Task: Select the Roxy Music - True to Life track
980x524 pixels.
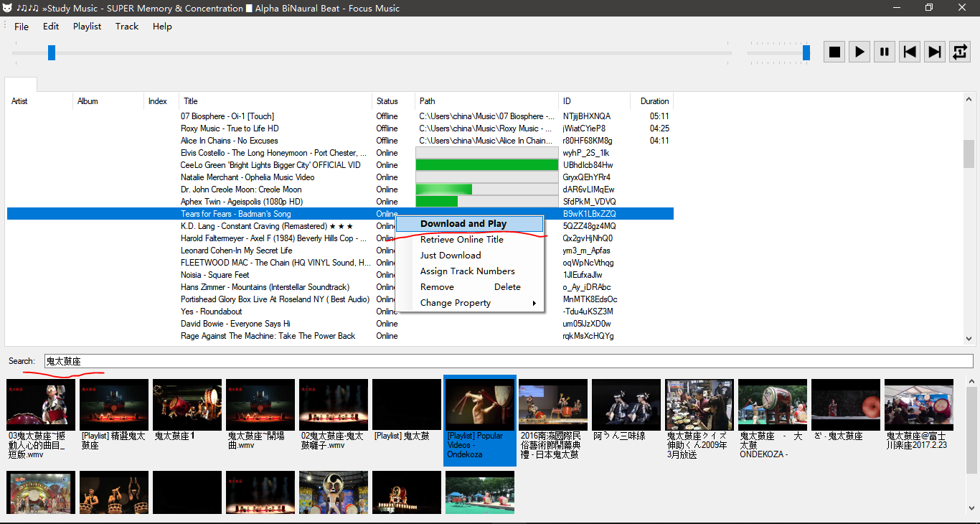Action: [230, 128]
